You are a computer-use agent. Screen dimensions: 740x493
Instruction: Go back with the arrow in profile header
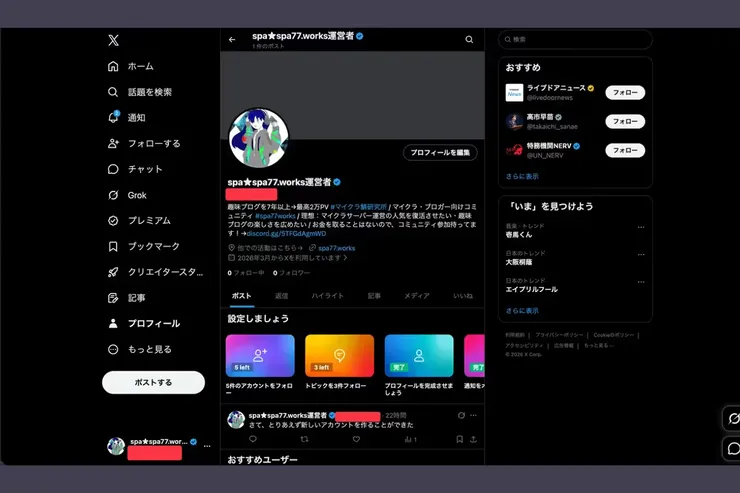[x=232, y=40]
